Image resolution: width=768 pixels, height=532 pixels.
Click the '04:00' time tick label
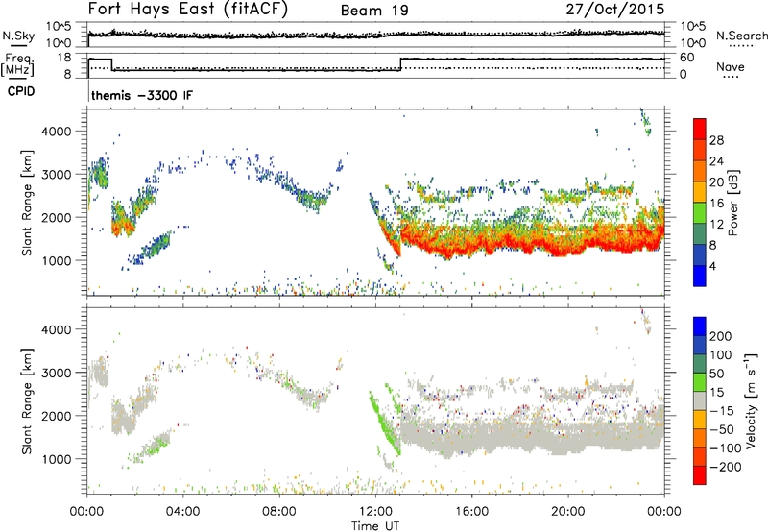pyautogui.click(x=182, y=512)
